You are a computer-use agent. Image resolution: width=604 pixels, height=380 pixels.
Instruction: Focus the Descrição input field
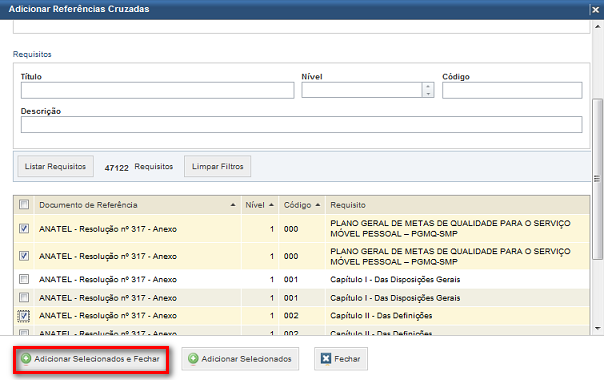(301, 125)
